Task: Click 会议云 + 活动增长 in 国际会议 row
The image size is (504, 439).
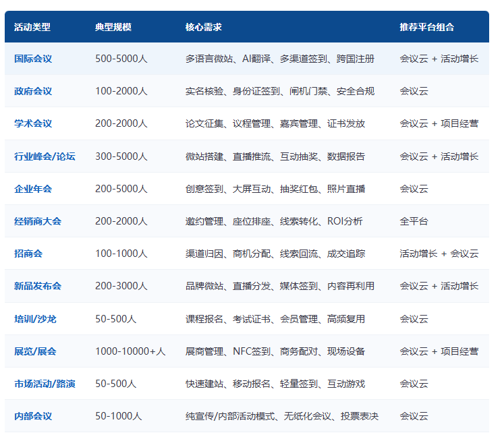Action: 439,59
